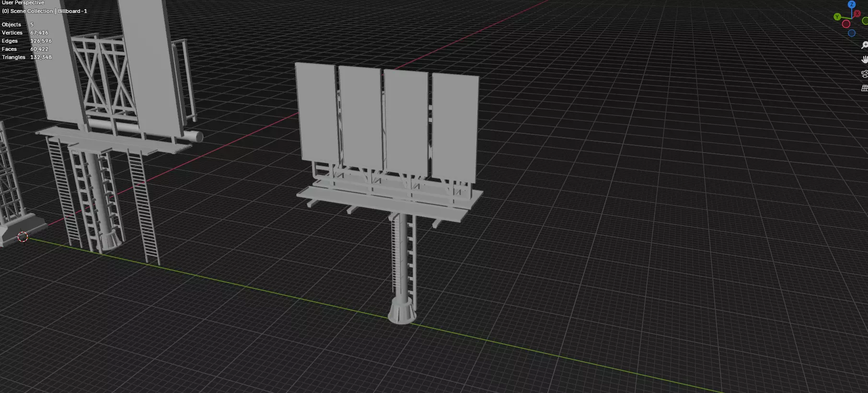
Task: Toggle perspective/orthographic grid icon
Action: [865, 88]
